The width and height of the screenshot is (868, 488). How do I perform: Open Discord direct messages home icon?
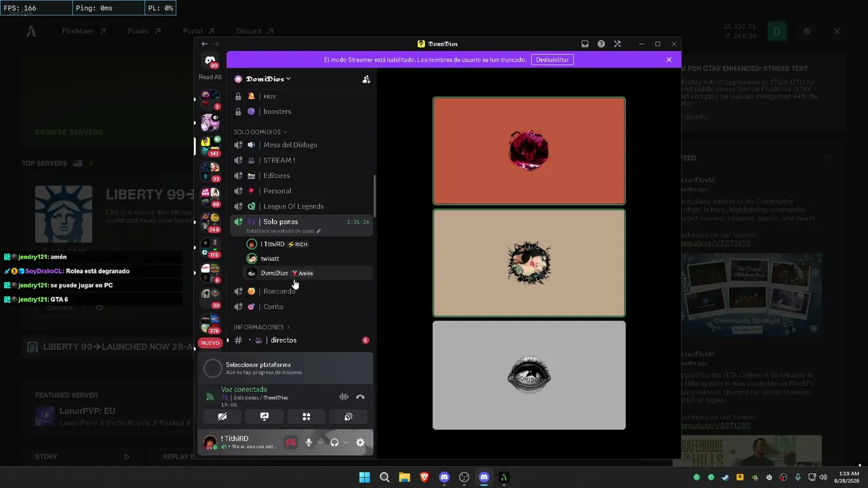pyautogui.click(x=210, y=61)
